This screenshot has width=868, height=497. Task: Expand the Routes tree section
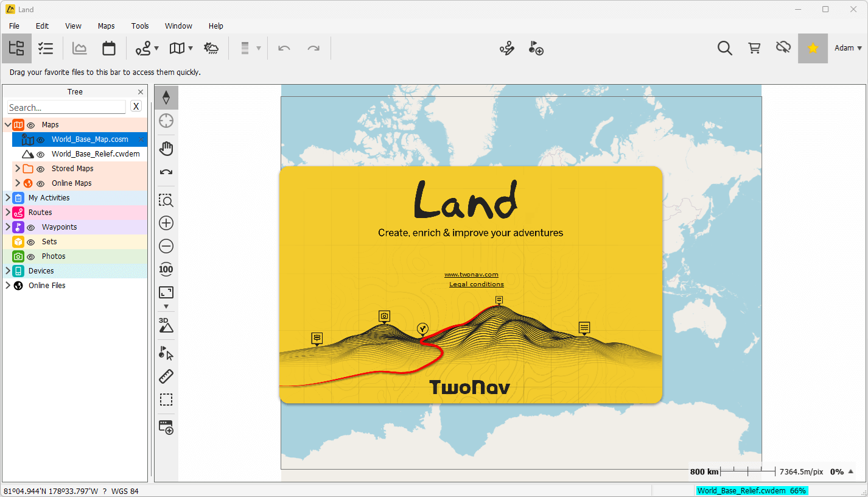tap(9, 212)
